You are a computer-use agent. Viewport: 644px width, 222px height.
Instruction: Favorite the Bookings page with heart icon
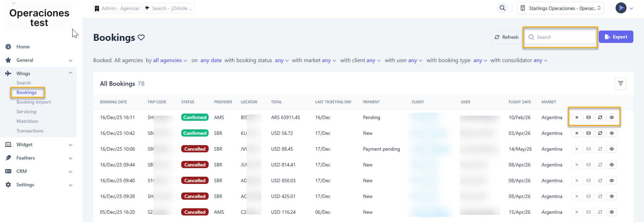pos(141,37)
